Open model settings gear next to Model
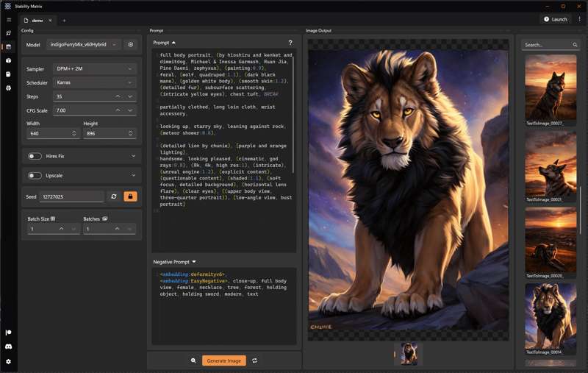The height and width of the screenshot is (373, 588). tap(131, 45)
